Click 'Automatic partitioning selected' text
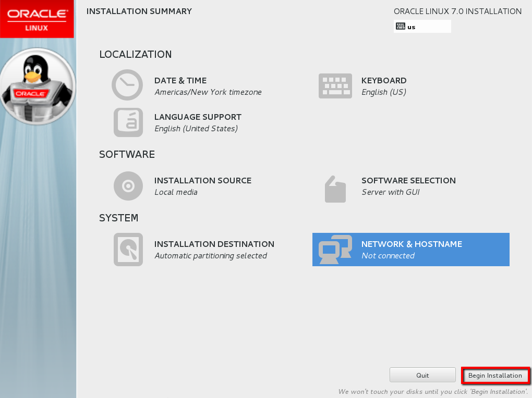532x398 pixels. pyautogui.click(x=211, y=256)
